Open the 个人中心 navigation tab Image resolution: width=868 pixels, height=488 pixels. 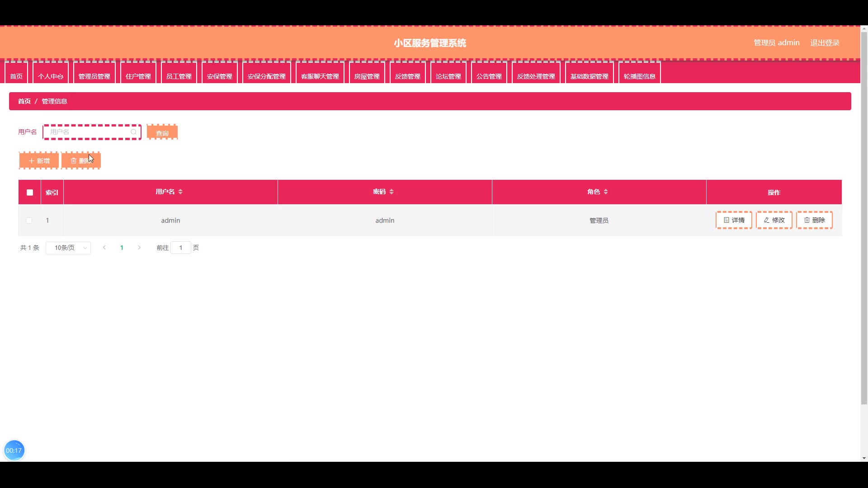[51, 73]
